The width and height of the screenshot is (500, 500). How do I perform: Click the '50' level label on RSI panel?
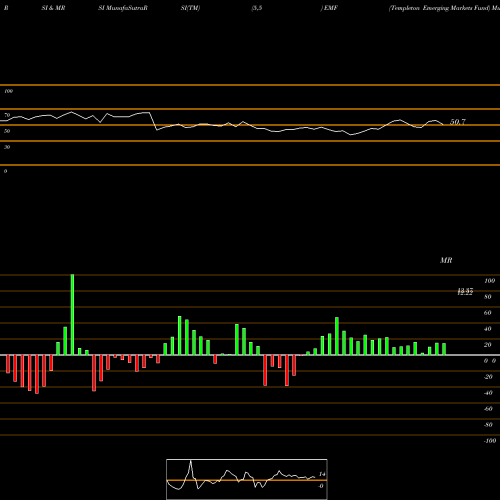7,131
